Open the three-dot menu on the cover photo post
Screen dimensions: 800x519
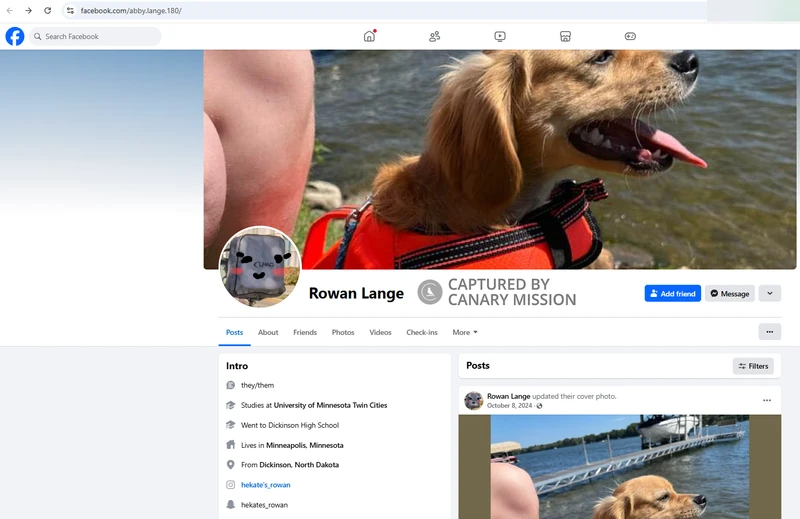click(x=767, y=401)
